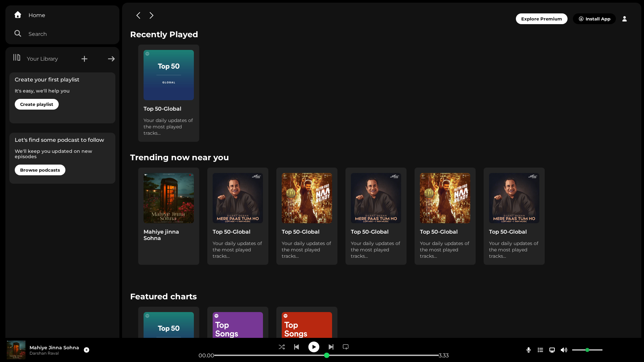The height and width of the screenshot is (362, 644).
Task: Adjust the volume slider
Action: [587, 350]
